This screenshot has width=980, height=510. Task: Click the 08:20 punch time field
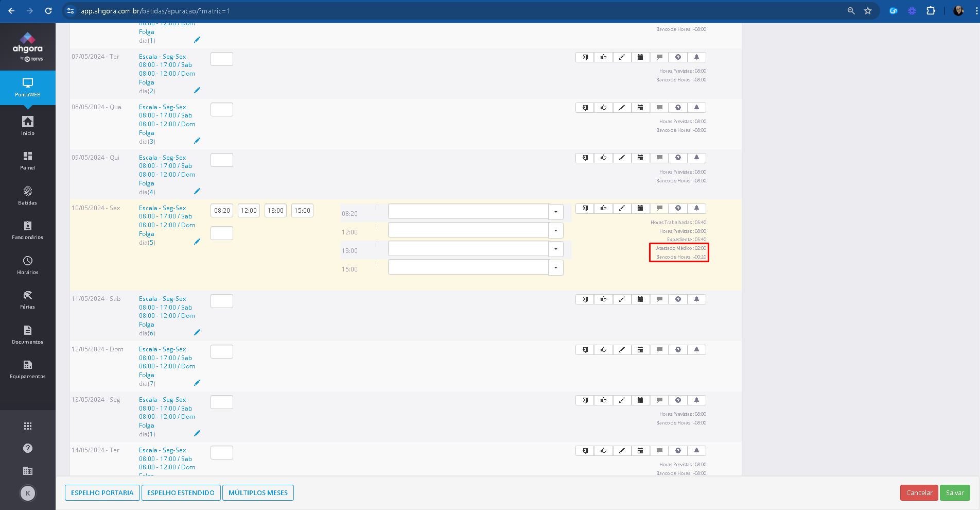[x=222, y=210]
